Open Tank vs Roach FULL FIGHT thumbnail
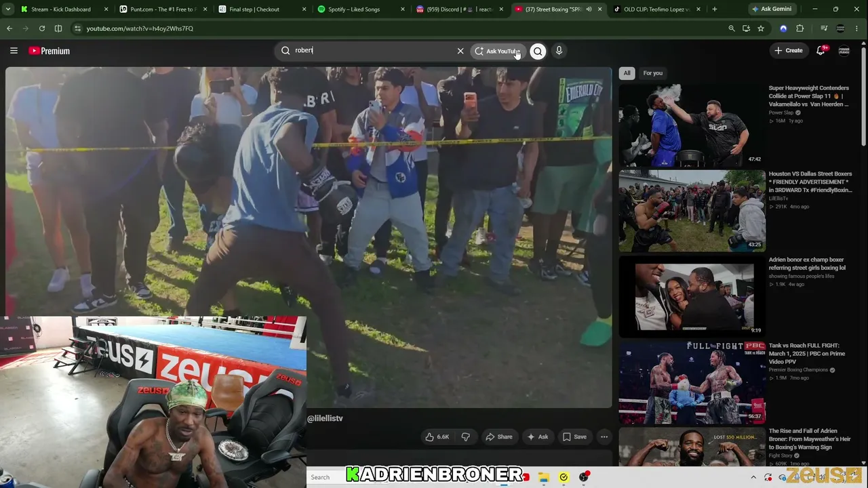The image size is (868, 488). point(692,382)
